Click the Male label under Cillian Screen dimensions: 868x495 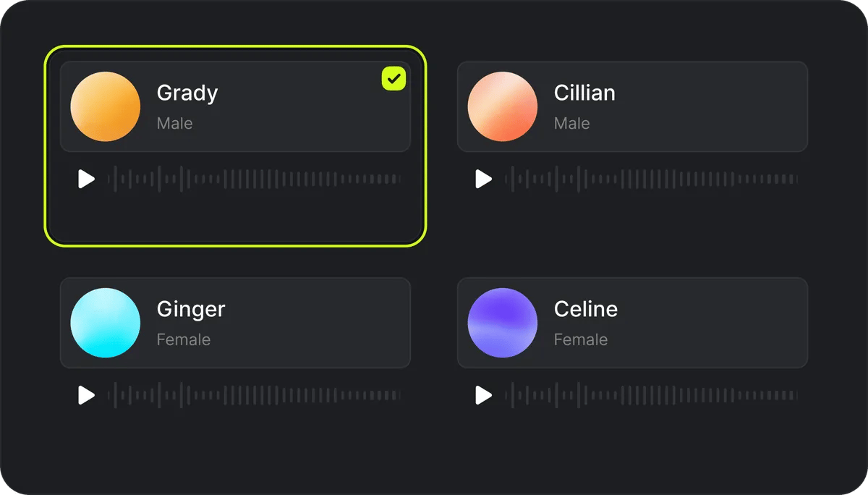point(572,123)
